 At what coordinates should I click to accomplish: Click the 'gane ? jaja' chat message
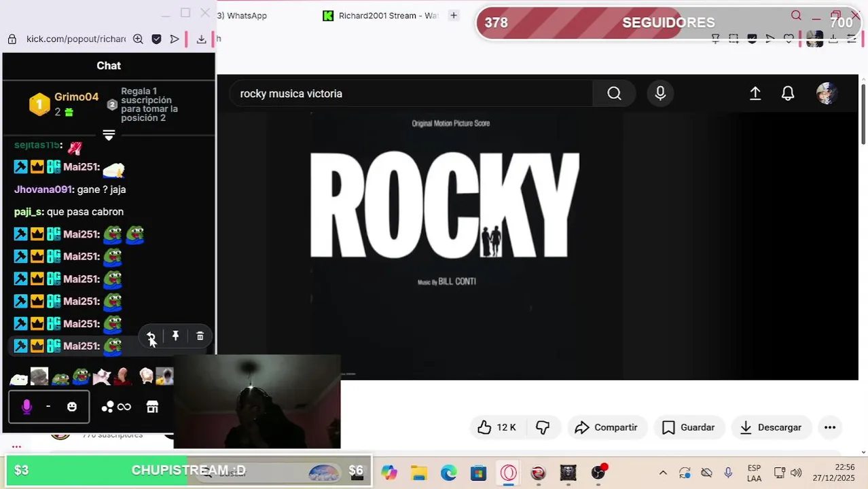(101, 189)
